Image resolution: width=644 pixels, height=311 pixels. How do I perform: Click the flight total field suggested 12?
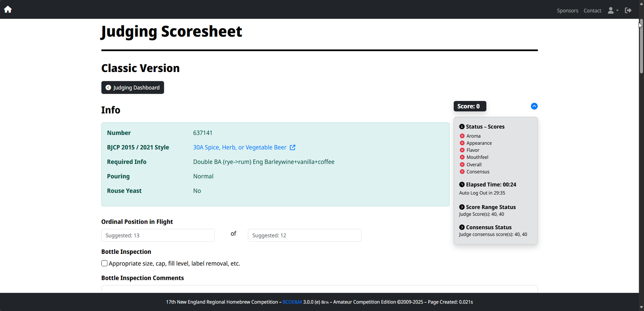(304, 235)
